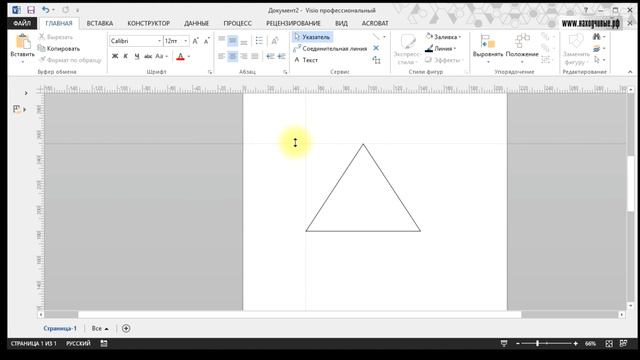
Task: Toggle strikethrough (abc) formatting
Action: (x=148, y=56)
